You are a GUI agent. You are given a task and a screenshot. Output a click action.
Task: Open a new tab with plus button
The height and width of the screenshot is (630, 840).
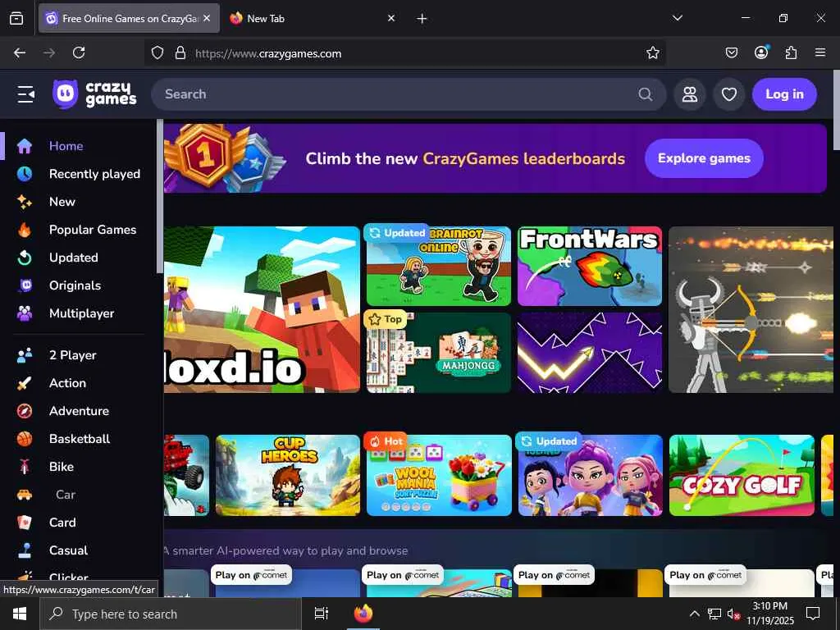click(x=422, y=19)
